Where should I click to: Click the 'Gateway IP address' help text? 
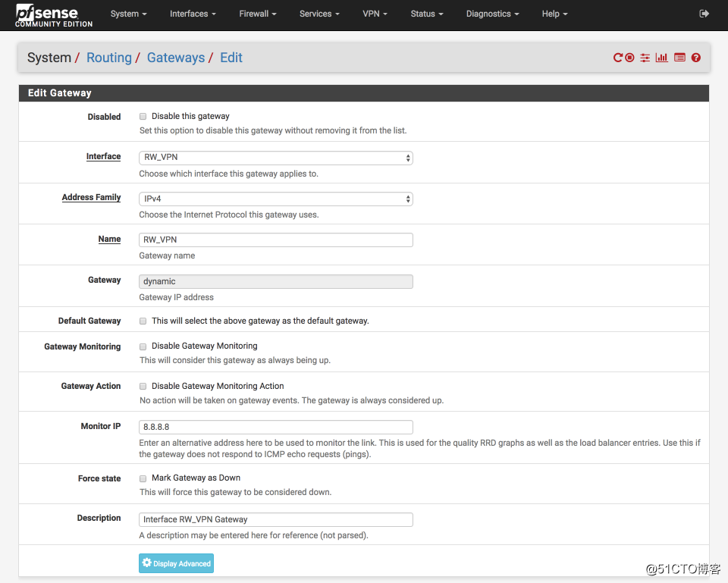[177, 297]
